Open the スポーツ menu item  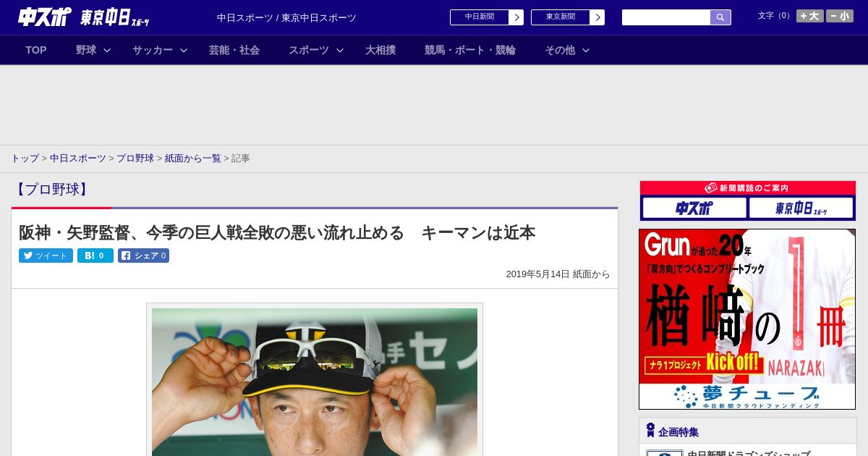click(309, 50)
